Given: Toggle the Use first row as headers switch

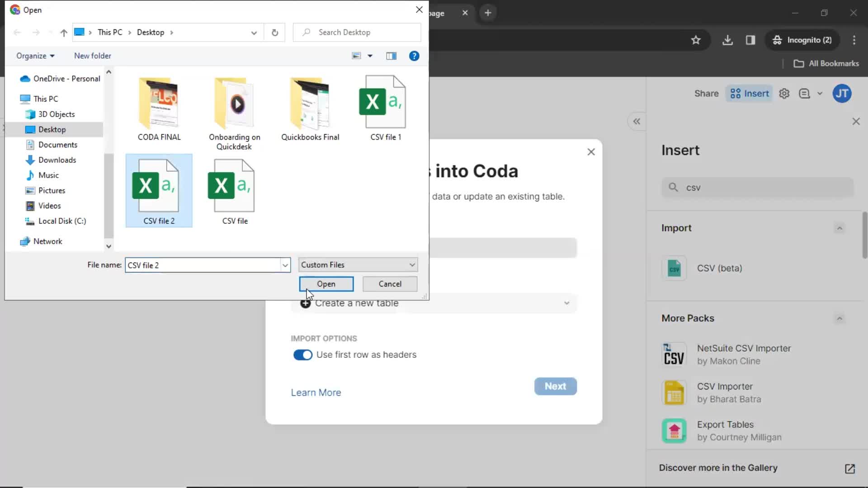Looking at the screenshot, I should (x=303, y=355).
